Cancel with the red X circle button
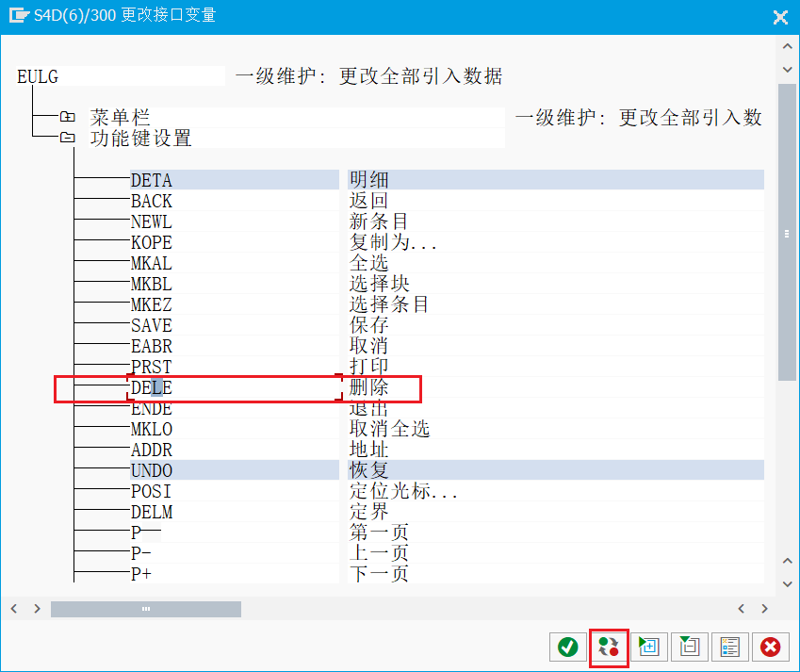 [771, 647]
